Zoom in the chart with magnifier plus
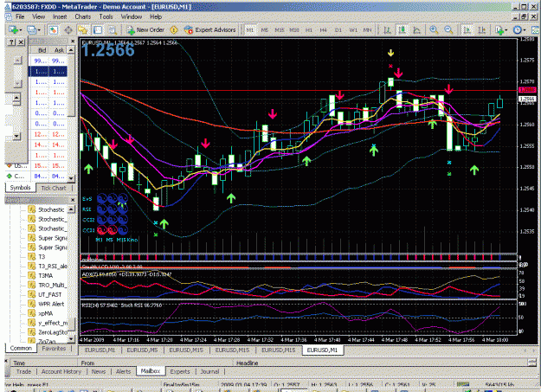The height and width of the screenshot is (392, 541). (434, 30)
